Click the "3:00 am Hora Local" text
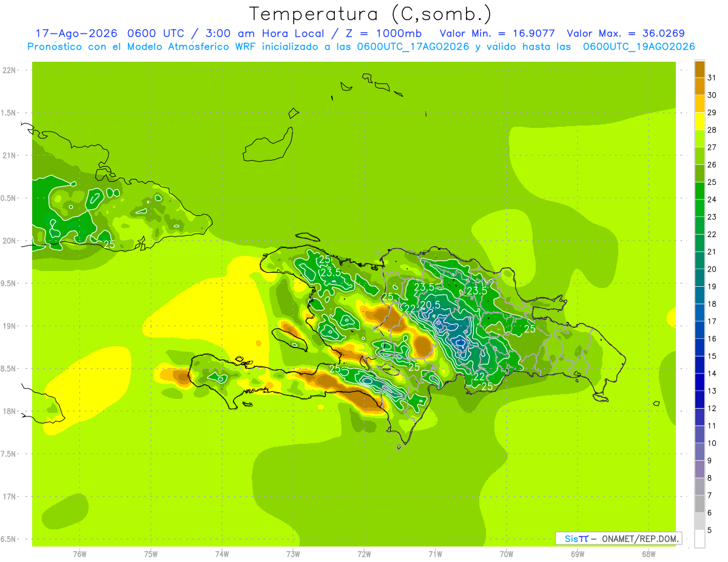Image resolution: width=728 pixels, height=562 pixels. coord(264,33)
